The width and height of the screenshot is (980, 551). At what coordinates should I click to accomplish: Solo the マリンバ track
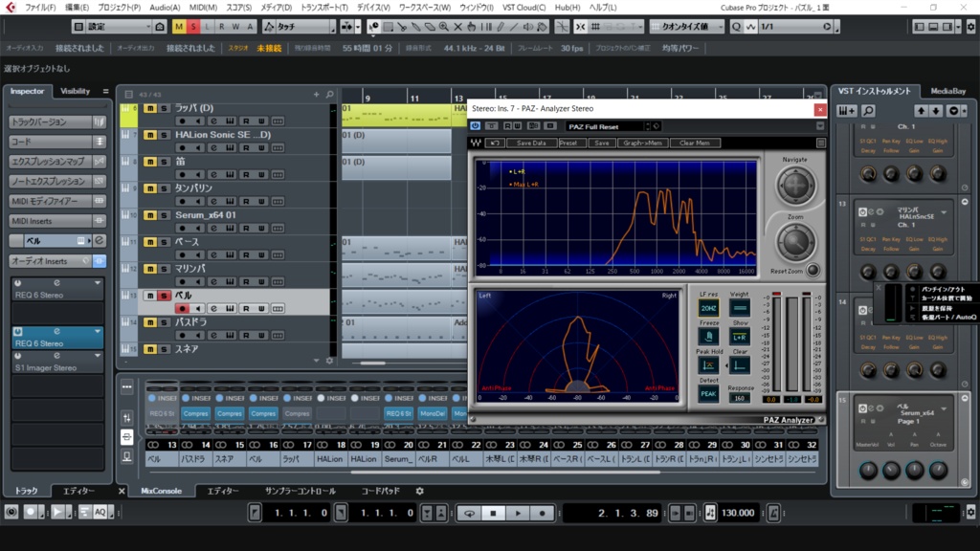tap(164, 269)
